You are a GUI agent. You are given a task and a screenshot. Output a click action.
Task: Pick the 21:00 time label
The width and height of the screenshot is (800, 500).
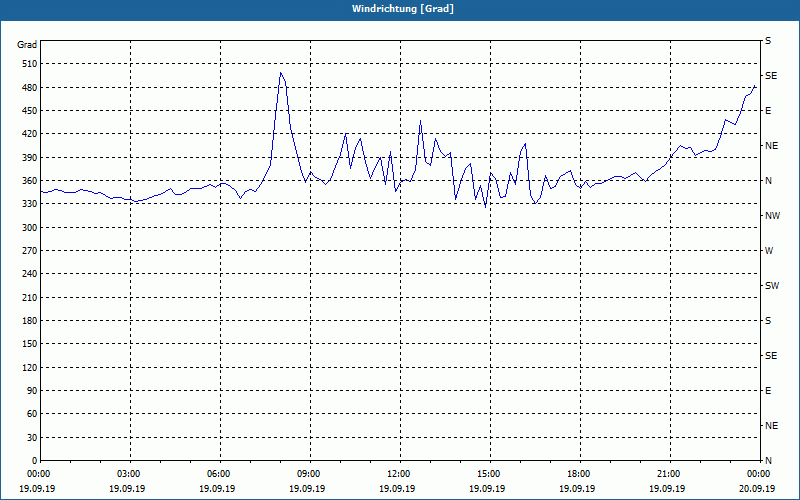(x=669, y=474)
